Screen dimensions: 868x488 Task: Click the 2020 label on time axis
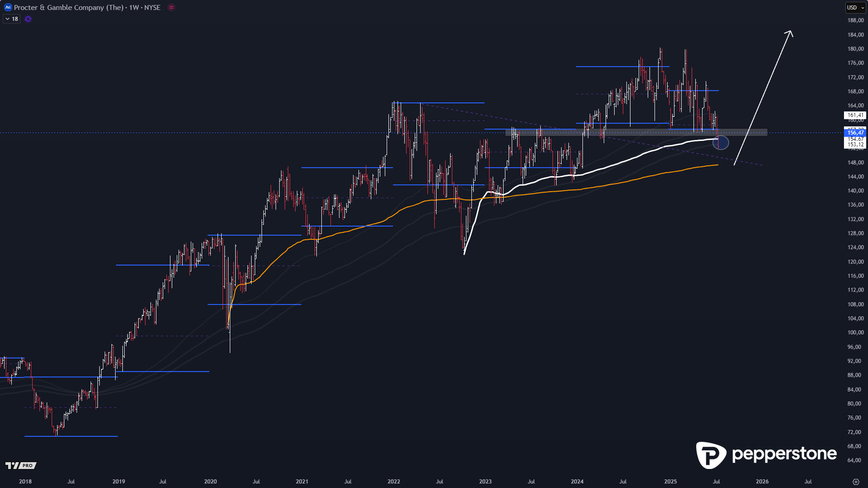coord(210,482)
